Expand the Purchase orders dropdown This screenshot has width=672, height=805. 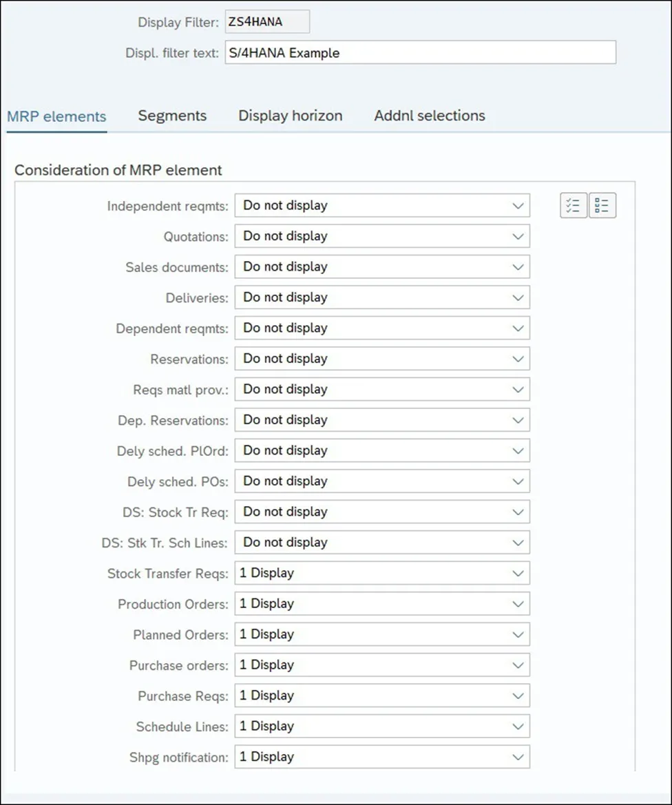[x=518, y=665]
